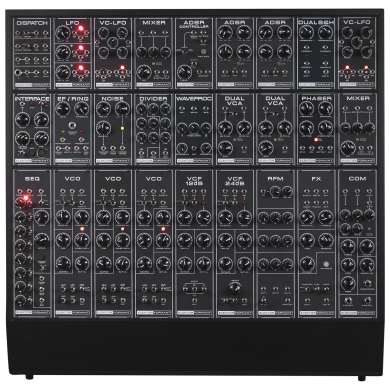390x390 pixels.
Task: Click the bottom-left knob in COM module
Action: tap(347, 284)
